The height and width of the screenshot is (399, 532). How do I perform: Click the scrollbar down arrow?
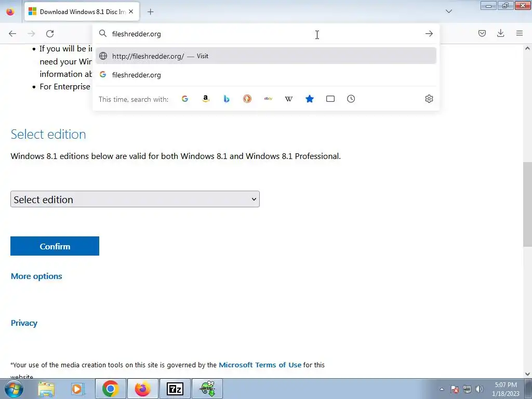527,374
